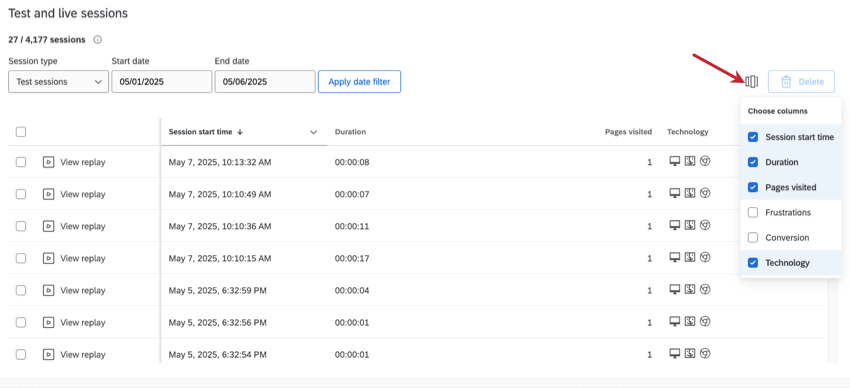The width and height of the screenshot is (850, 388).
Task: Click desktop device icon in 10:10:15 AM row
Action: [675, 257]
